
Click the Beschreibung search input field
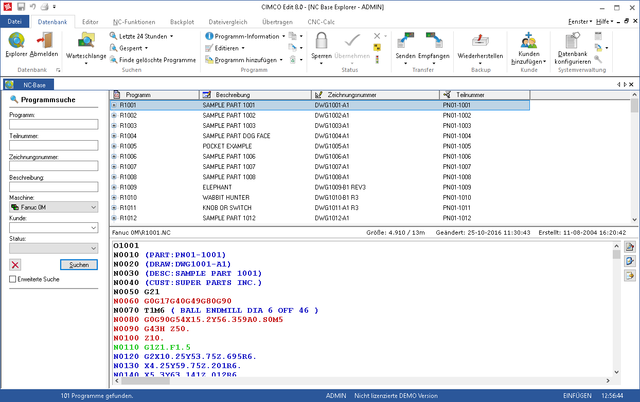[53, 187]
